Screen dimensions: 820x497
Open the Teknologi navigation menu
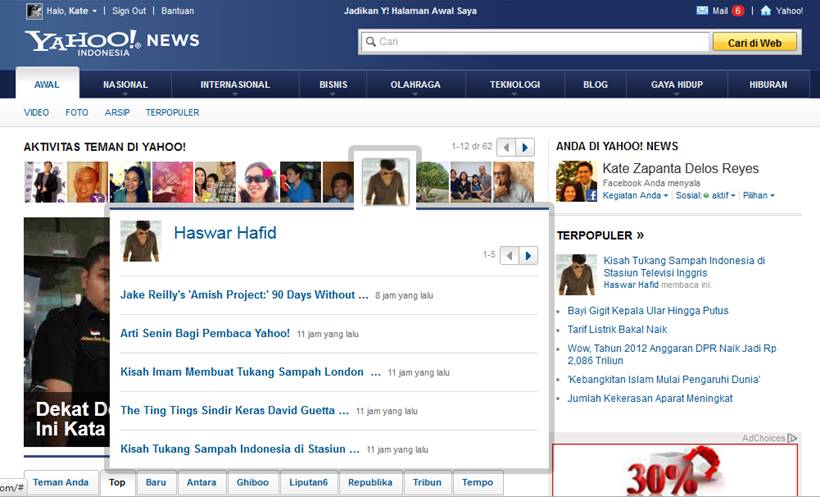[515, 85]
